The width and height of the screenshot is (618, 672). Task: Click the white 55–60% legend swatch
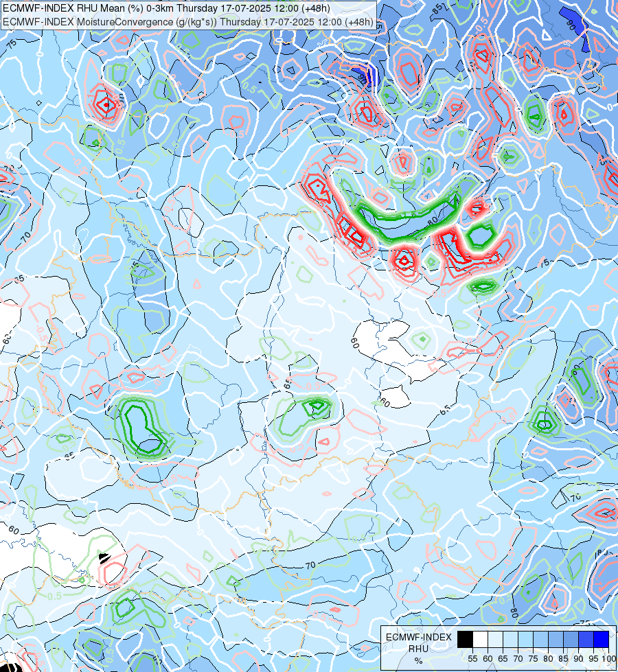[x=481, y=639]
